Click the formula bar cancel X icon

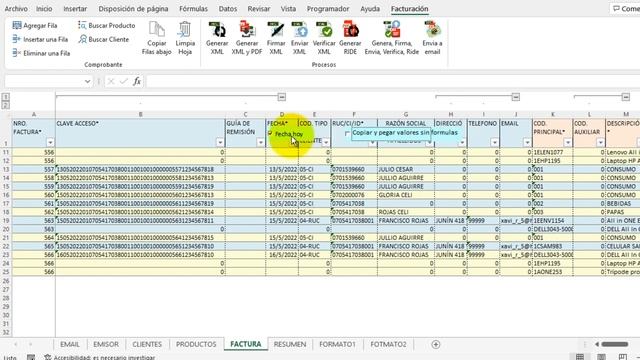(x=111, y=81)
